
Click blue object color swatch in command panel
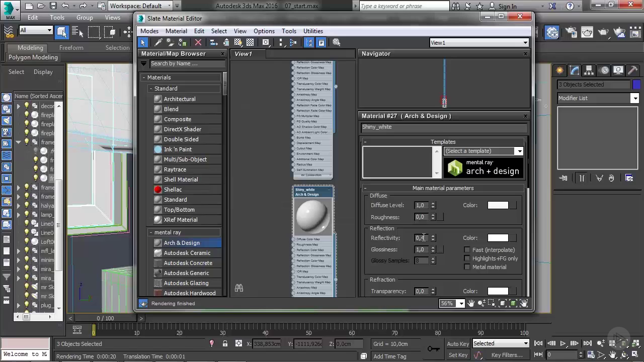pyautogui.click(x=636, y=84)
